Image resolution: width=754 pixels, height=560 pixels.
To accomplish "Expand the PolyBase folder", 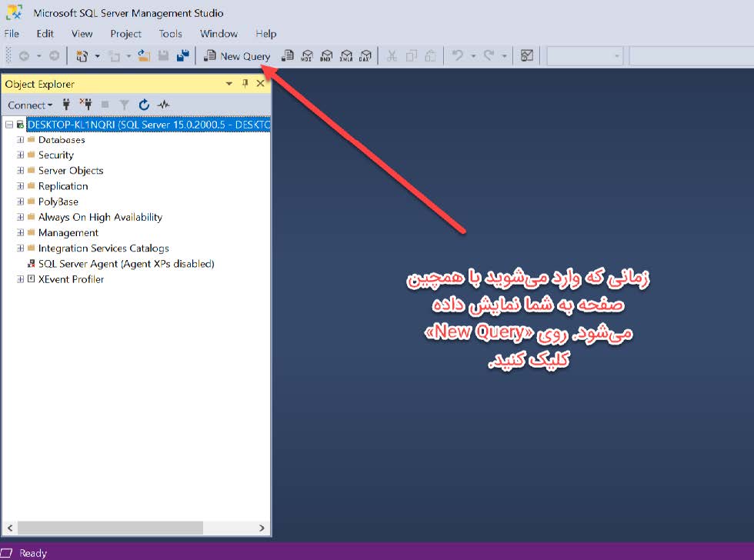I will coord(20,202).
